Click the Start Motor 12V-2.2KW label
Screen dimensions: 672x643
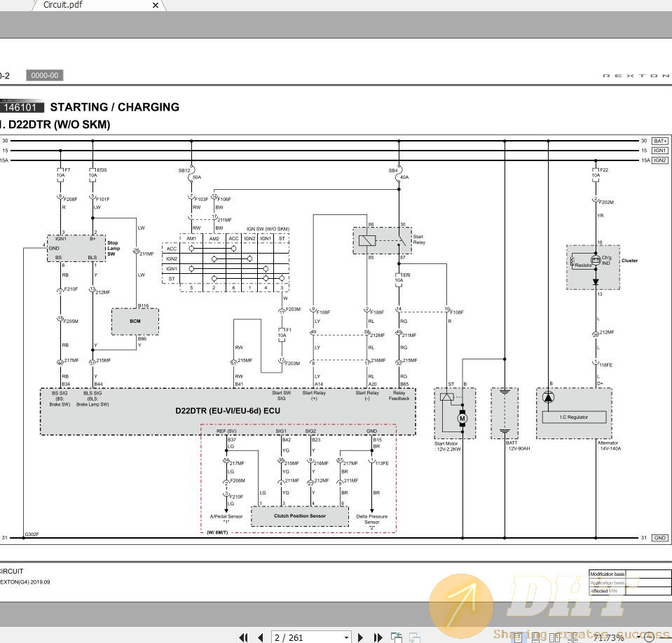coord(448,446)
